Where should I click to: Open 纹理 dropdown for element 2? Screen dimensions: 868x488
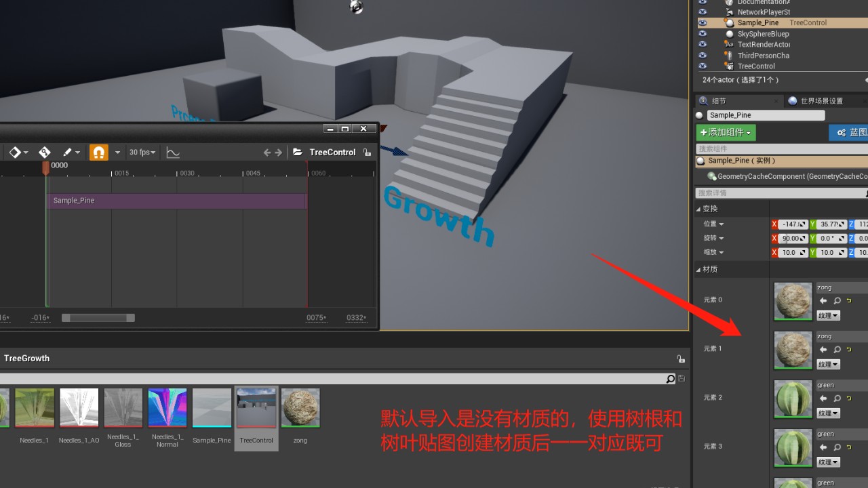click(828, 413)
